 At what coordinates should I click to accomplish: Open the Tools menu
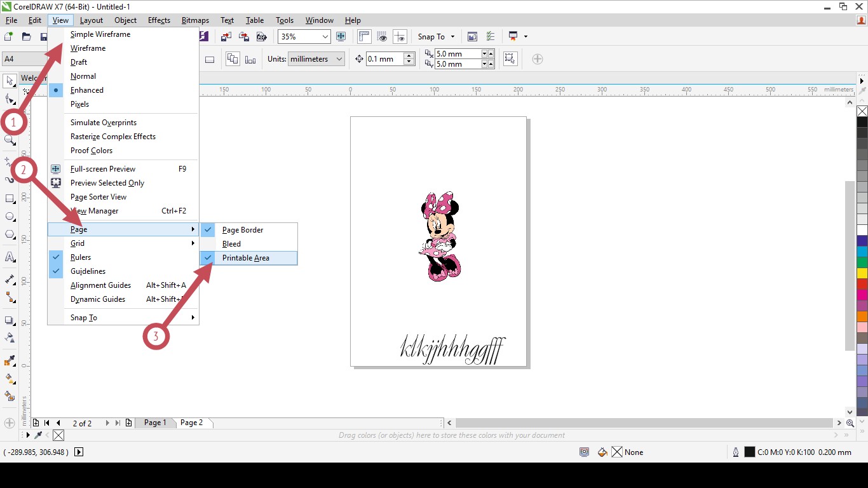pyautogui.click(x=285, y=20)
